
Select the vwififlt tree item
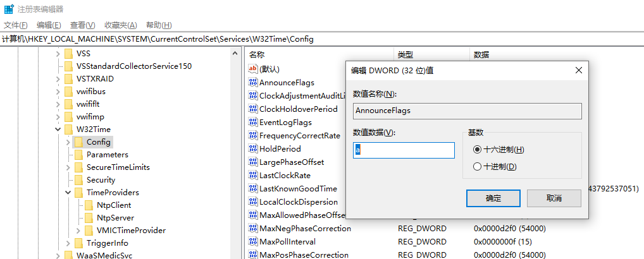tap(87, 104)
